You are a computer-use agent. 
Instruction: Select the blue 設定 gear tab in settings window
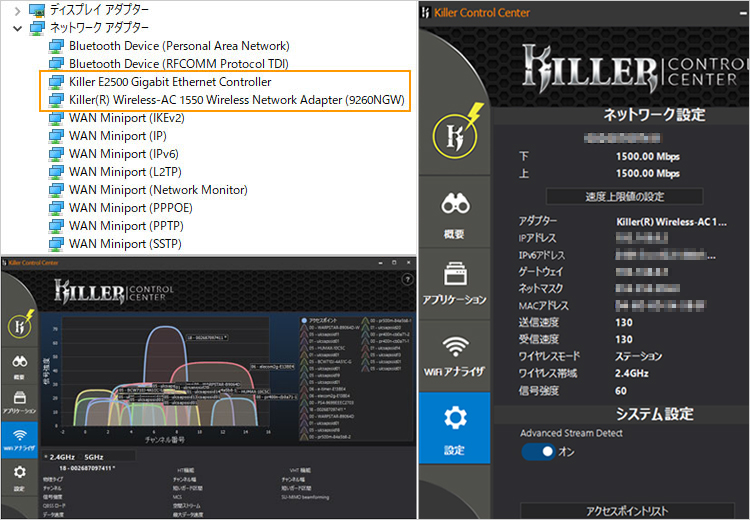point(454,428)
